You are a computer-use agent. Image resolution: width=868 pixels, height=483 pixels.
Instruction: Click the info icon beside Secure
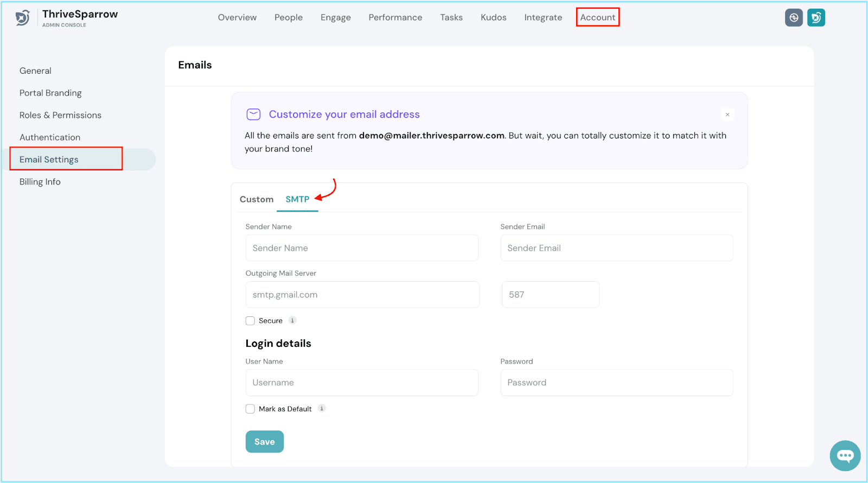coord(292,320)
